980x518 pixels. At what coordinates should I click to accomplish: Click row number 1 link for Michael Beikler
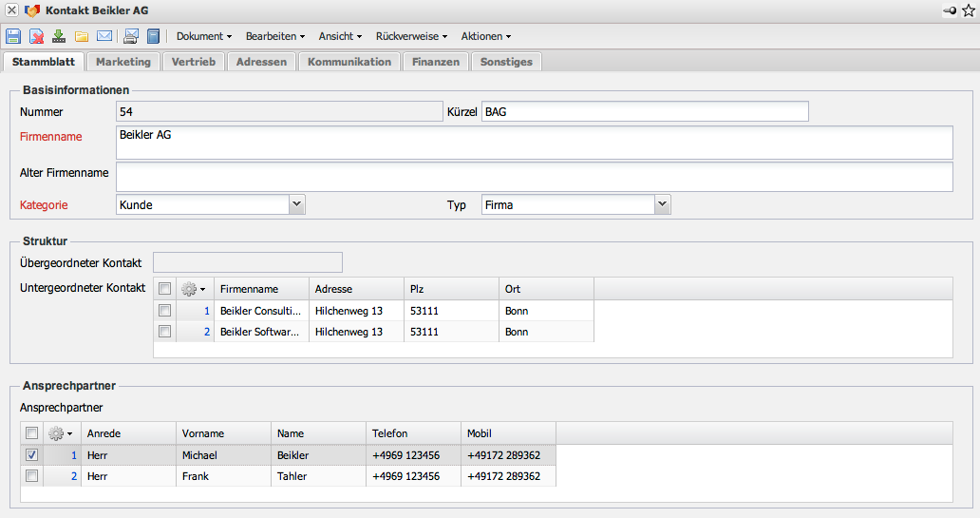pyautogui.click(x=73, y=455)
